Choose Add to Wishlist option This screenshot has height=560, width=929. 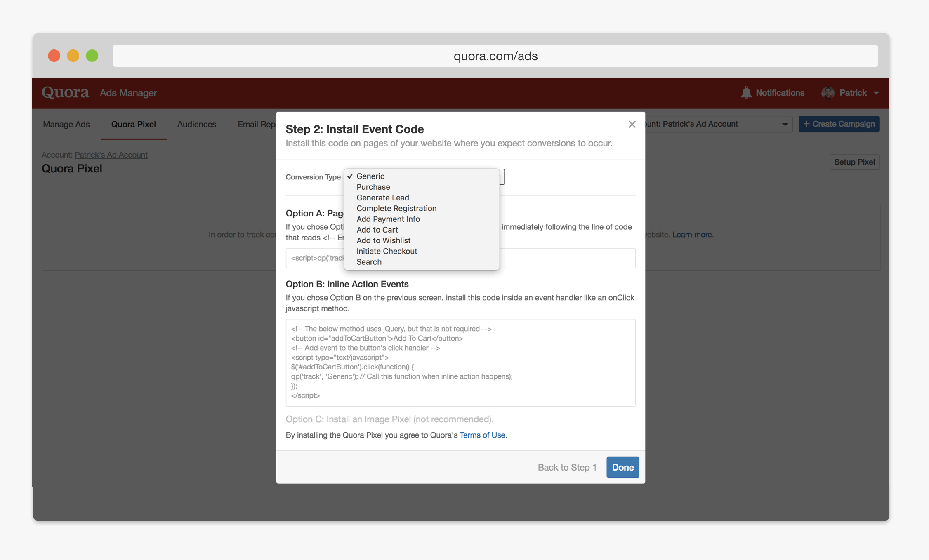point(421,240)
